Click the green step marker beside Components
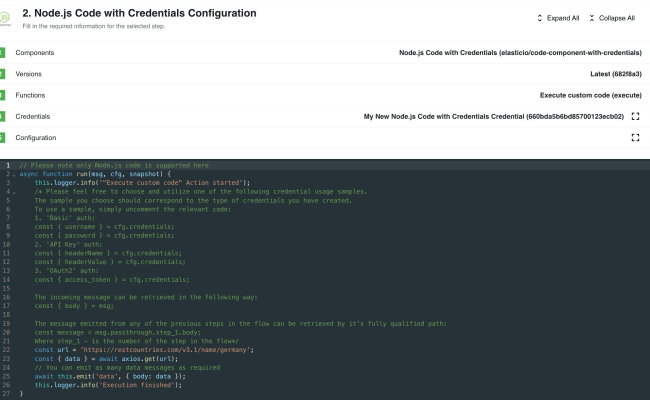 pyautogui.click(x=2, y=53)
